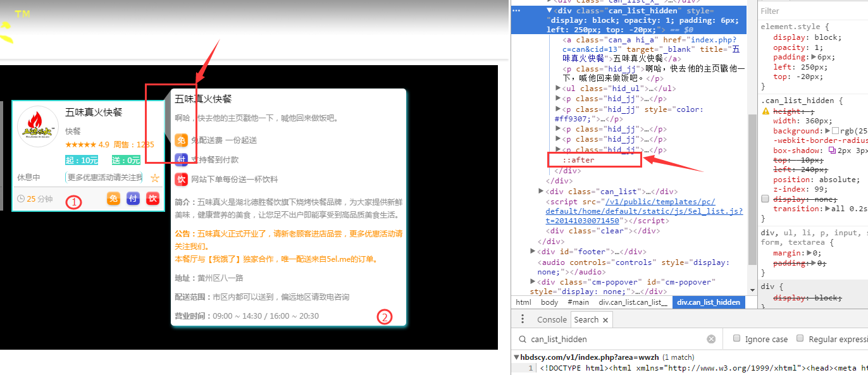Click the orange 免 icon in the popup

pyautogui.click(x=182, y=140)
